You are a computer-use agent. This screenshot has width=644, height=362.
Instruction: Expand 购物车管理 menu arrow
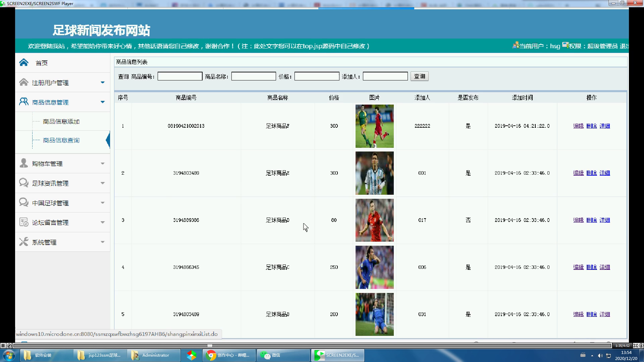[103, 164]
